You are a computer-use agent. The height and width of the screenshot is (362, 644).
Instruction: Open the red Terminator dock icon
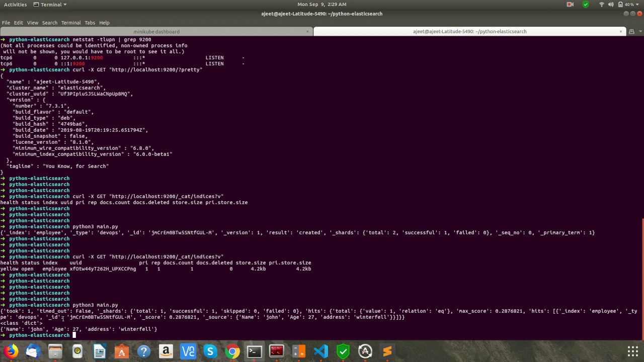[x=277, y=351]
